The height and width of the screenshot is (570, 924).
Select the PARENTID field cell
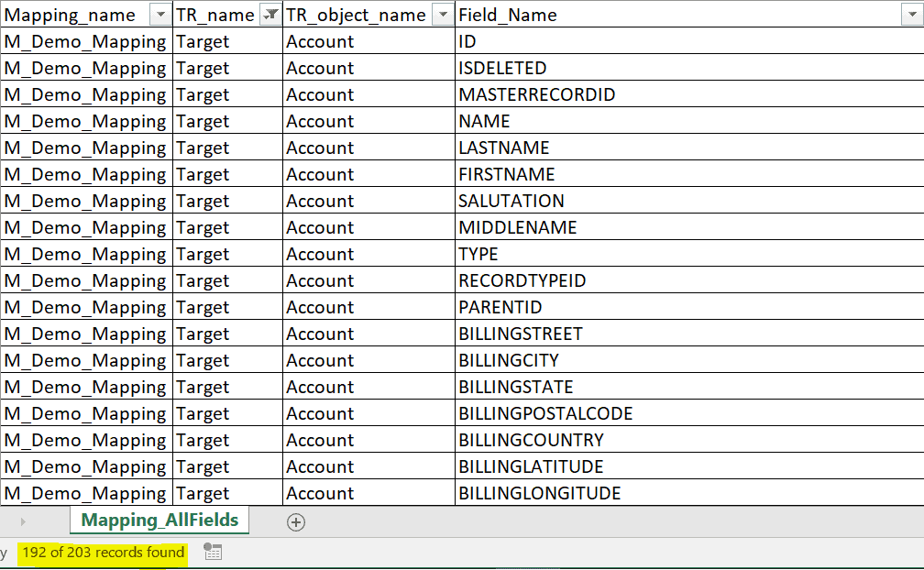tap(689, 307)
